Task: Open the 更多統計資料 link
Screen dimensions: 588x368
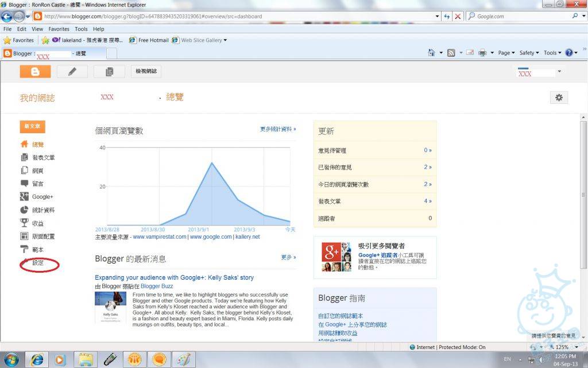Action: click(278, 129)
